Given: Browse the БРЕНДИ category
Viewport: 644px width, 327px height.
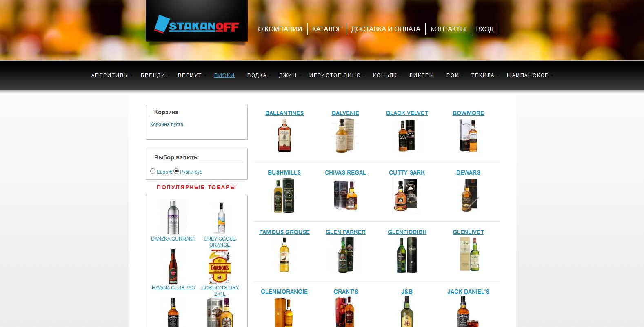Looking at the screenshot, I should point(153,75).
